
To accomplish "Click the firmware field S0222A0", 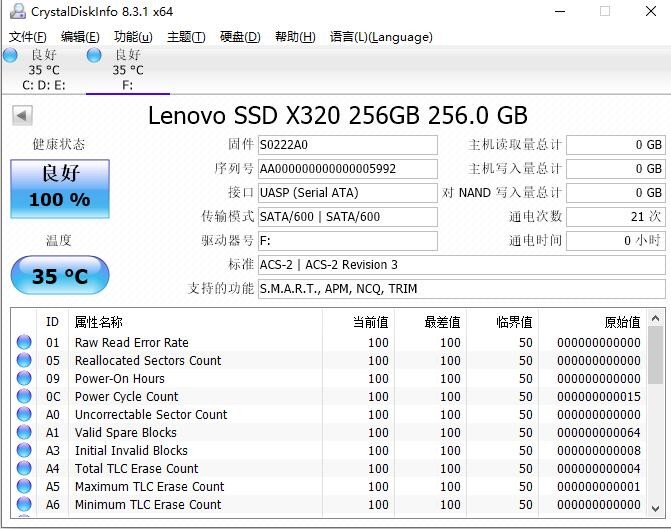I will click(347, 145).
